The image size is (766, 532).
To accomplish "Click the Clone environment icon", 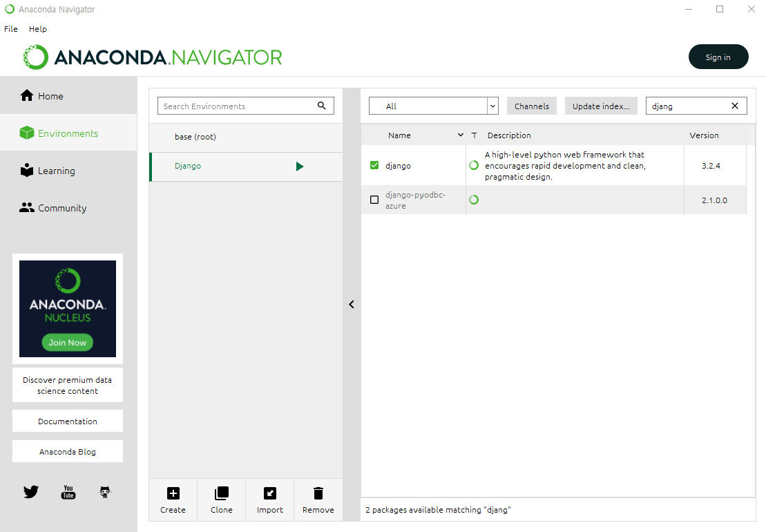I will click(x=221, y=493).
